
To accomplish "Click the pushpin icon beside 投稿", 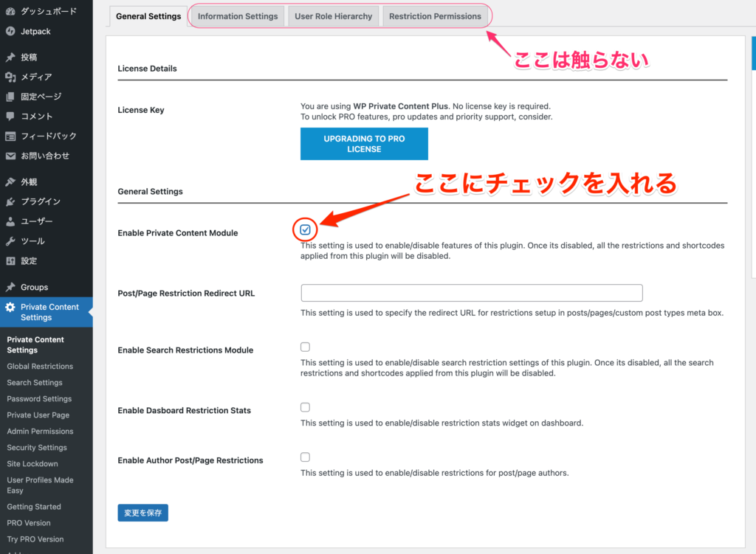I will click(10, 58).
